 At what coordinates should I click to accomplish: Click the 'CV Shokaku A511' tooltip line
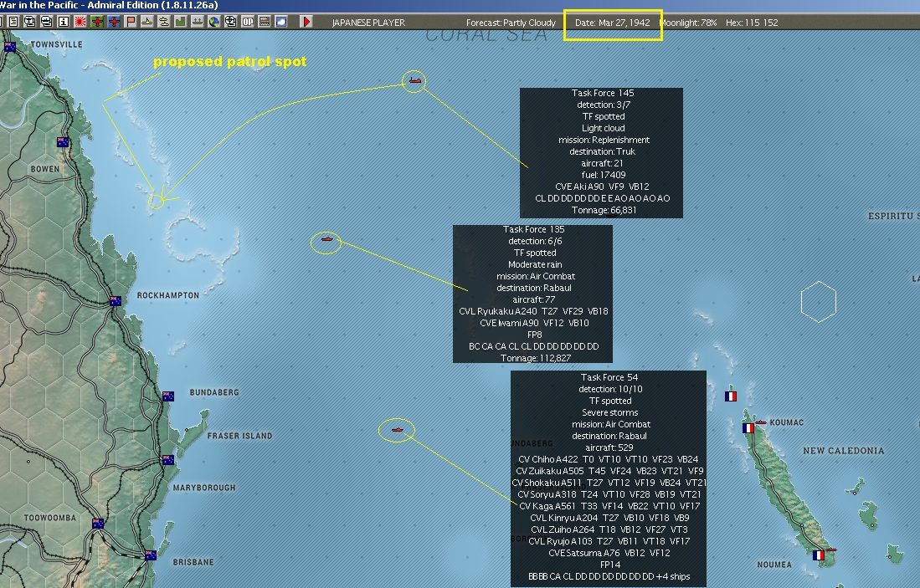tap(609, 483)
